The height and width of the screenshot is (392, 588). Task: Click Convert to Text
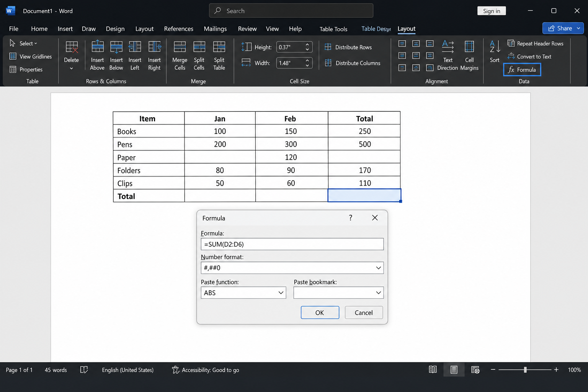point(529,57)
